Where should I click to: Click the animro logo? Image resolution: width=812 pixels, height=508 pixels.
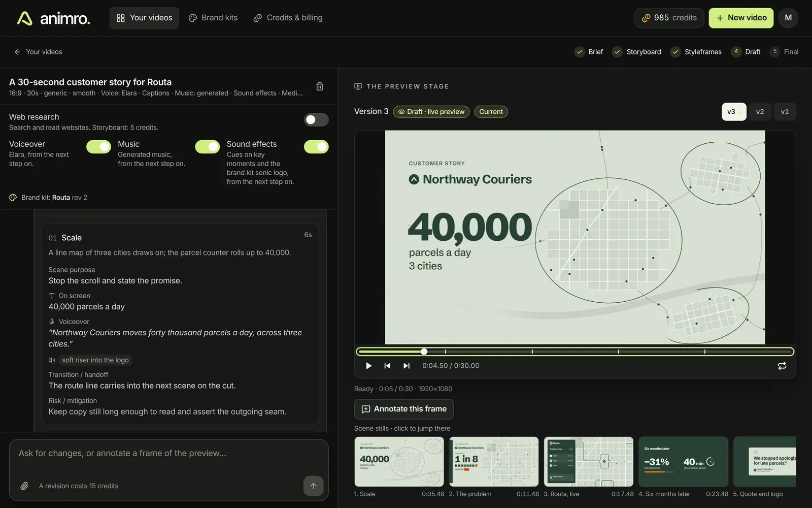pos(53,18)
